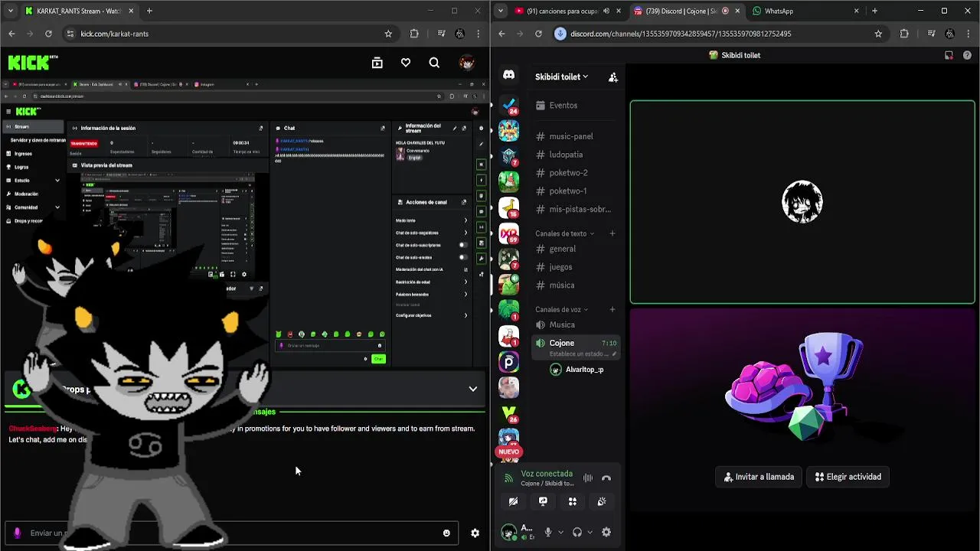Open the emoji picker in Kick chat

(446, 533)
